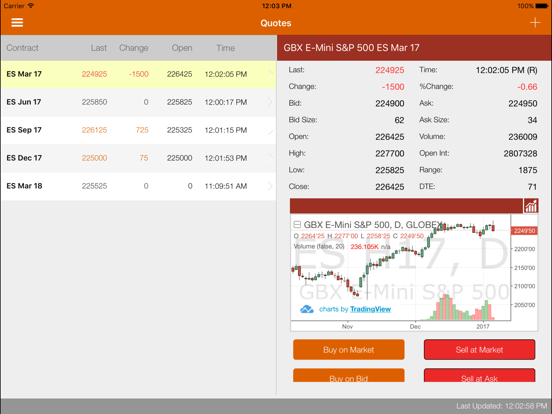
Task: Expand ES Mar 18 row chevron
Action: (x=270, y=186)
